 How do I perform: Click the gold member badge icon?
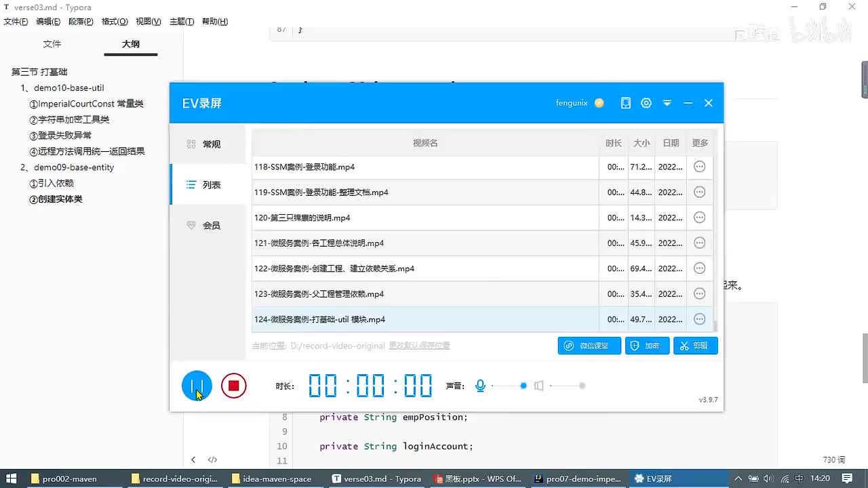pos(599,103)
